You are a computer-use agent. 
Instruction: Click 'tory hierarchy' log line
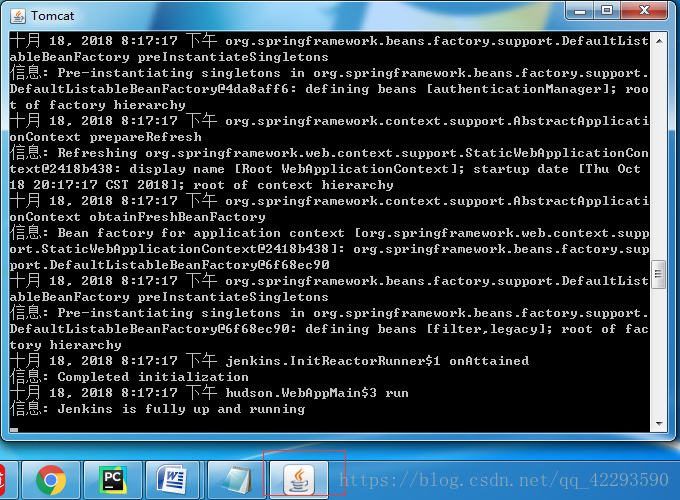pyautogui.click(x=65, y=345)
